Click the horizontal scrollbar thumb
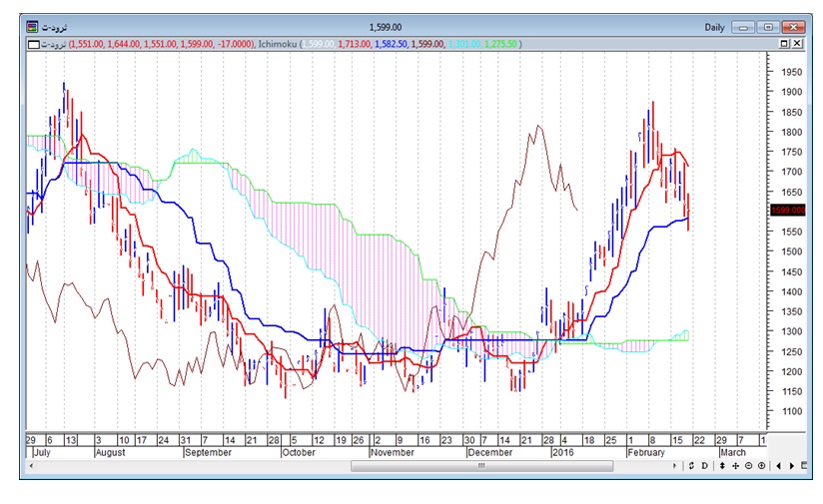Image resolution: width=823 pixels, height=504 pixels. tap(481, 466)
